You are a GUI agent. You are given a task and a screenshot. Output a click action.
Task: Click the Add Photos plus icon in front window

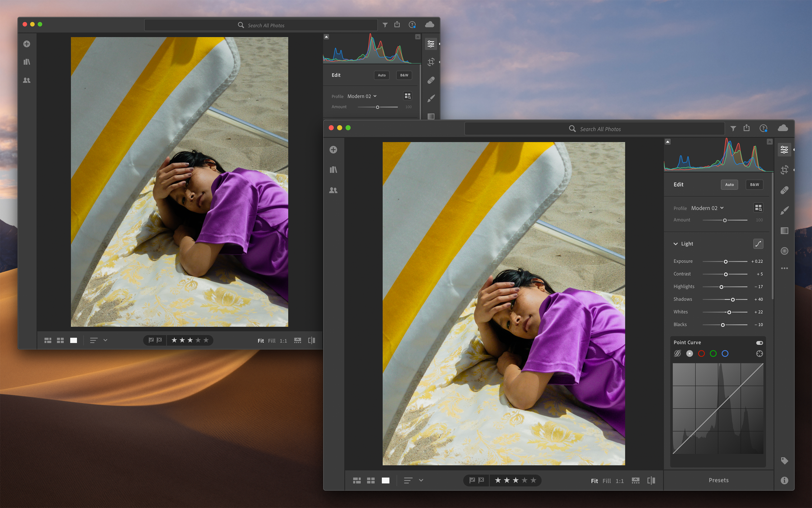click(333, 149)
